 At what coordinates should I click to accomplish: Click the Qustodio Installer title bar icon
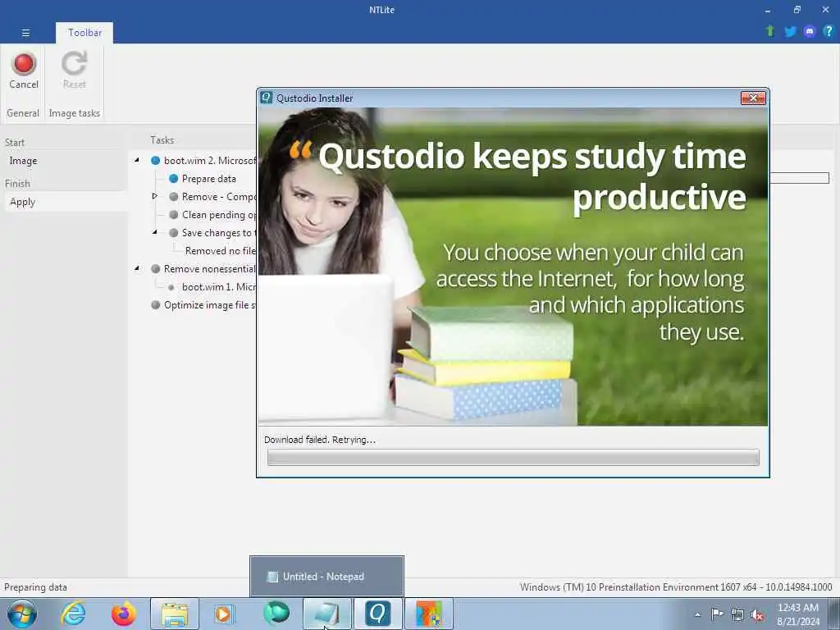(x=267, y=98)
